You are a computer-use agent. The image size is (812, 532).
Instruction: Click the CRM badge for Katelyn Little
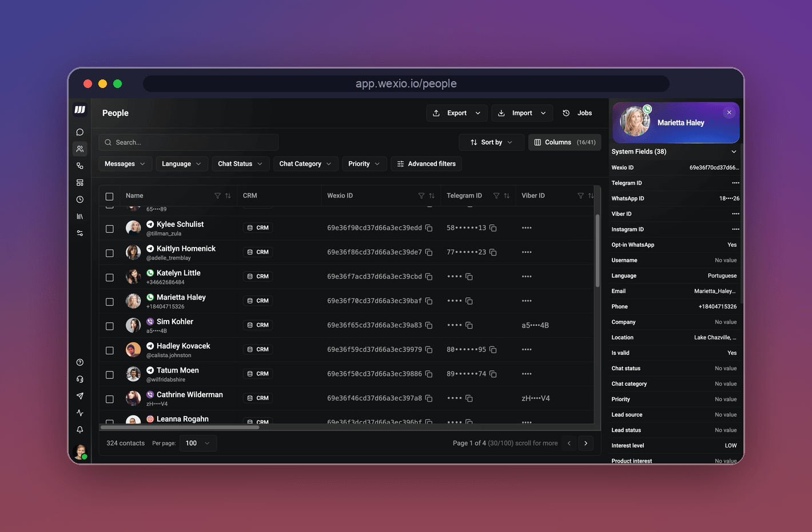[x=258, y=277]
